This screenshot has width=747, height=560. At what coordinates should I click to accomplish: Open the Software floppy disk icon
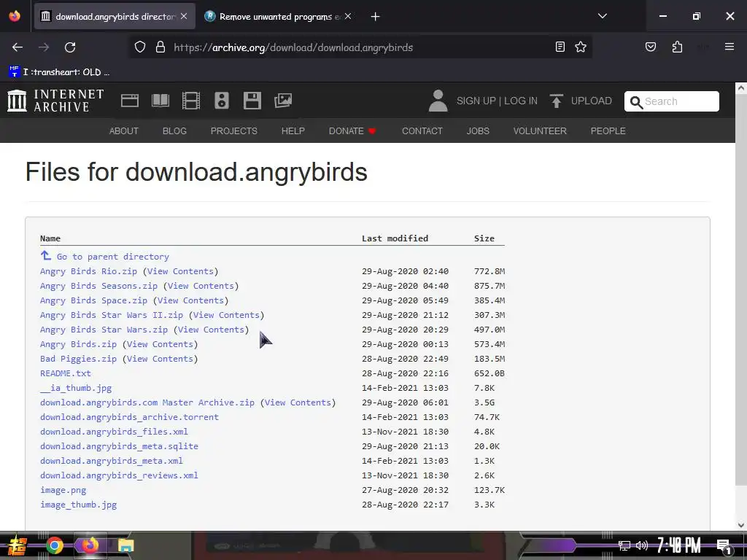(x=252, y=101)
